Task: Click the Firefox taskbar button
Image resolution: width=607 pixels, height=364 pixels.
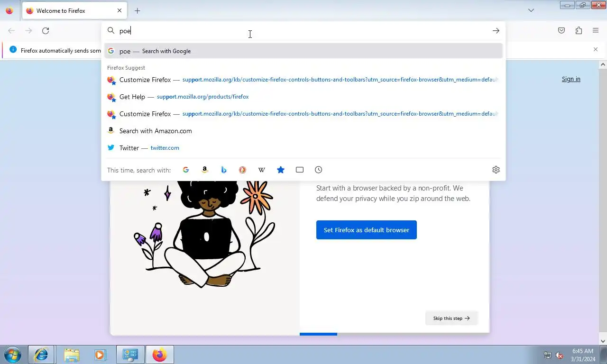Action: click(160, 355)
